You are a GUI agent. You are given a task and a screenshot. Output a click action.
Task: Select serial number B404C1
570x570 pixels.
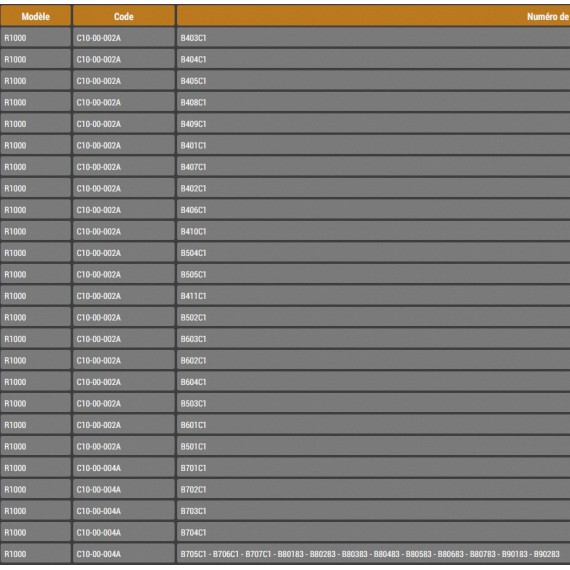point(193,59)
